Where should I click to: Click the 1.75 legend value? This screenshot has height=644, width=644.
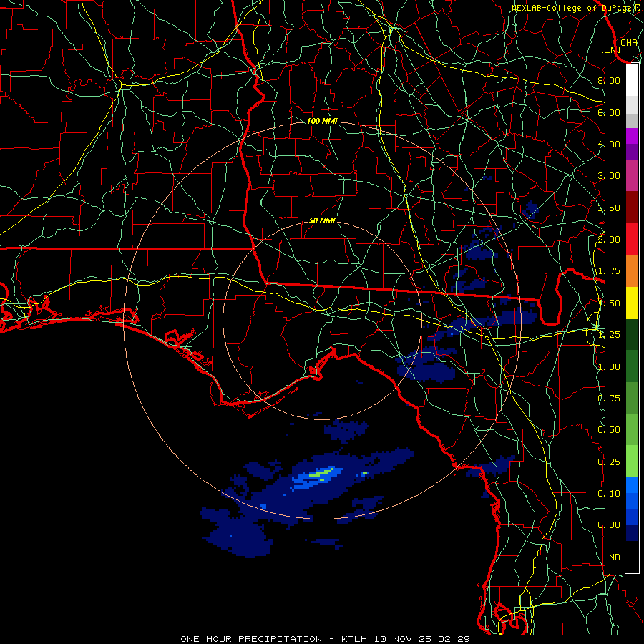[609, 271]
